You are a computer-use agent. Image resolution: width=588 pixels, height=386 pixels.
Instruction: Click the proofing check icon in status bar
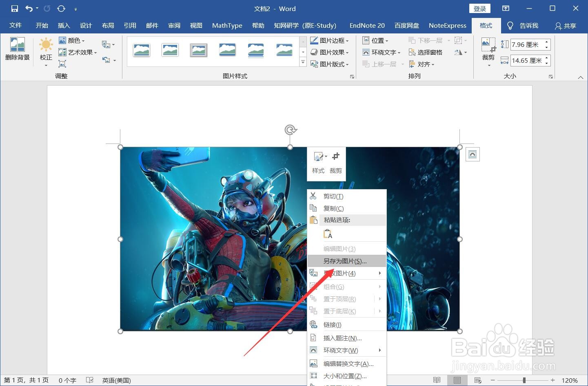pyautogui.click(x=90, y=380)
